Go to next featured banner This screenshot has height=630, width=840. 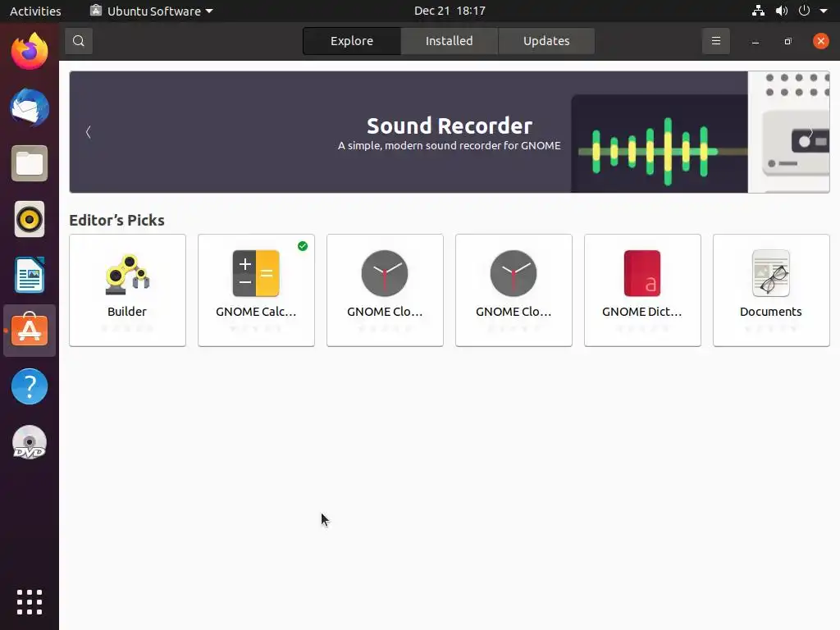(x=811, y=132)
